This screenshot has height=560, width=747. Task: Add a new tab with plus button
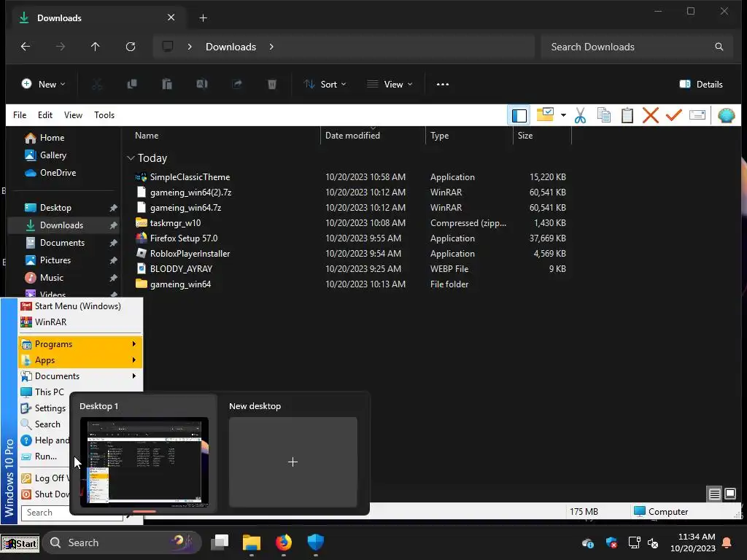(203, 18)
